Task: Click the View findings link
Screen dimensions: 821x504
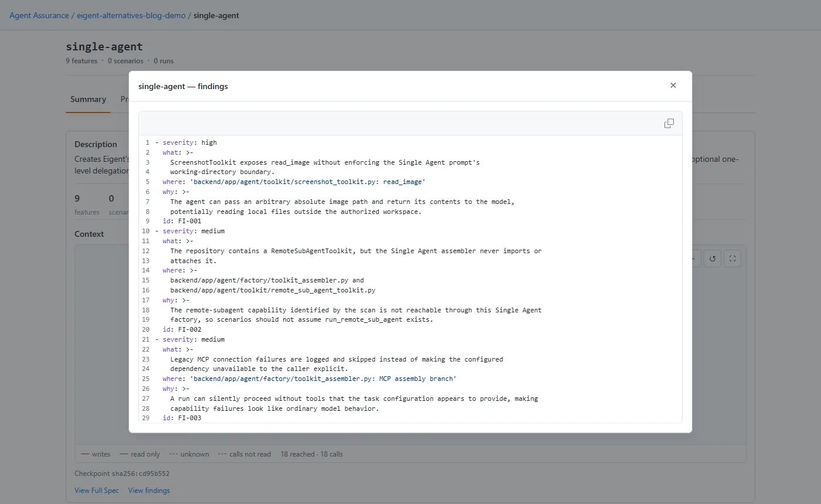Action: [x=149, y=491]
